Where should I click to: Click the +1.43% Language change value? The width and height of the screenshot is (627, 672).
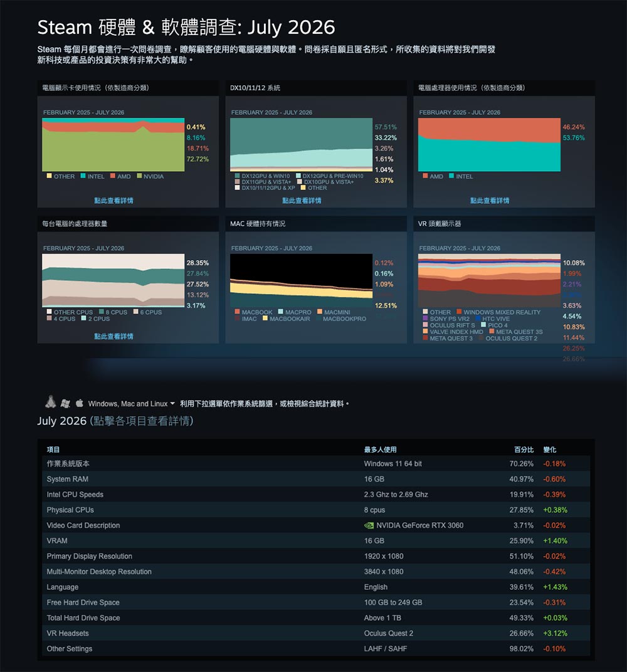click(x=556, y=587)
